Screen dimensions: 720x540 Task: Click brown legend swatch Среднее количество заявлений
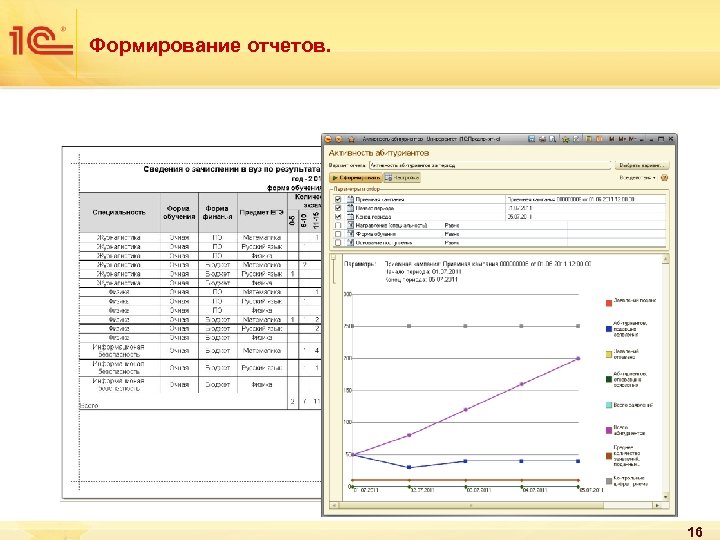(x=609, y=456)
